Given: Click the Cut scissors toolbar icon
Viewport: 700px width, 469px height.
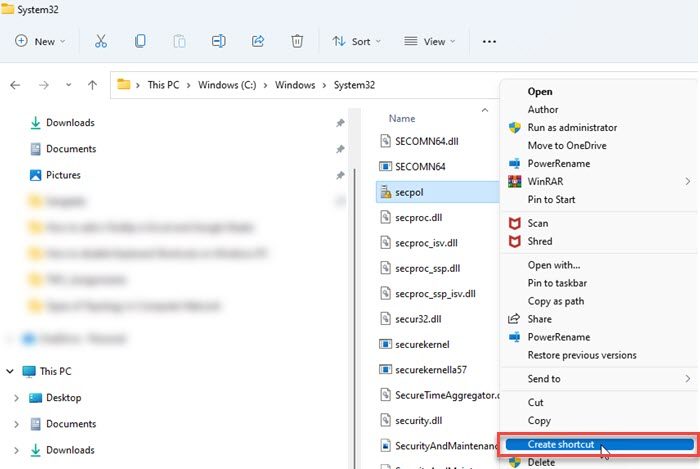Looking at the screenshot, I should click(x=101, y=42).
